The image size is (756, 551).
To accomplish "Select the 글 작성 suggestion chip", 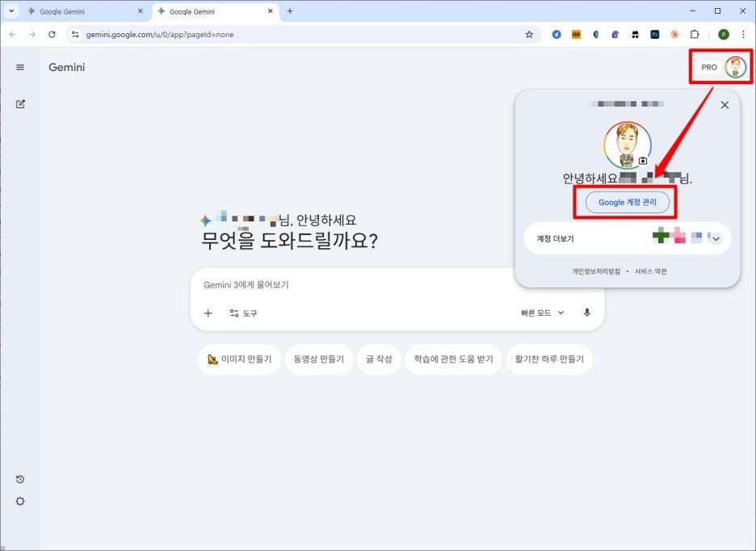I will click(x=379, y=359).
